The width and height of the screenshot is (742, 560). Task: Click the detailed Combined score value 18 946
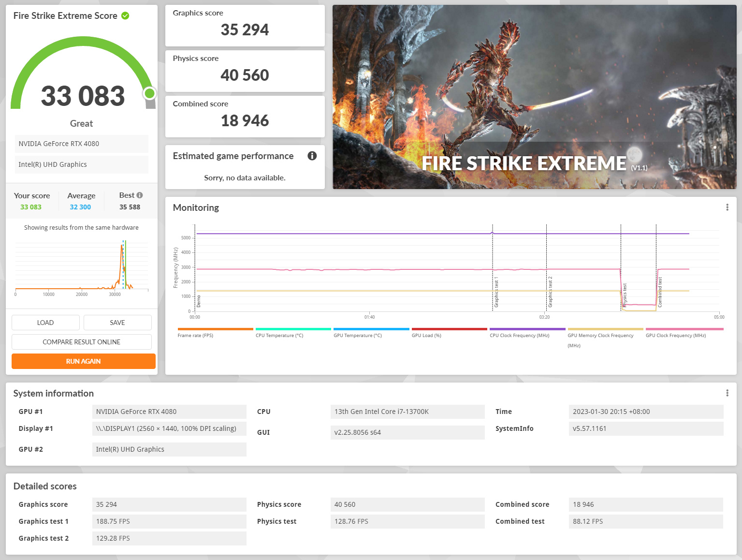pos(646,504)
